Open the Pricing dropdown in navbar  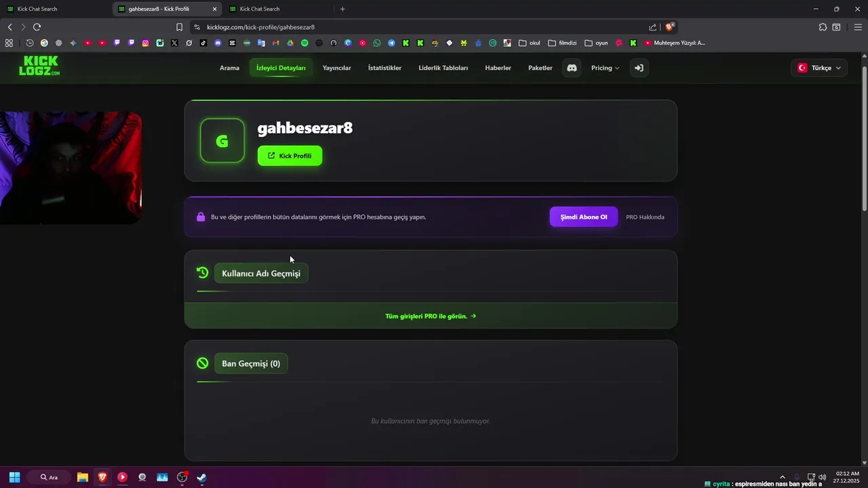pyautogui.click(x=605, y=68)
